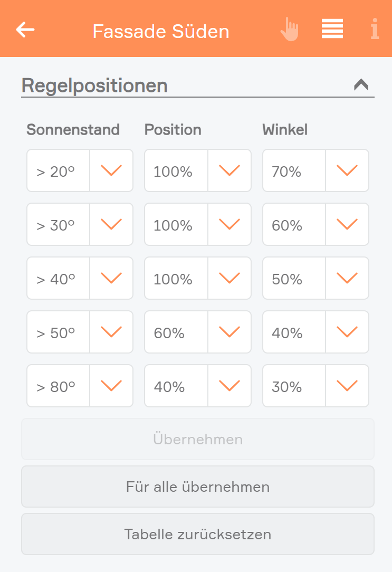The width and height of the screenshot is (392, 572).
Task: Tap the manual control hand icon
Action: (x=290, y=29)
